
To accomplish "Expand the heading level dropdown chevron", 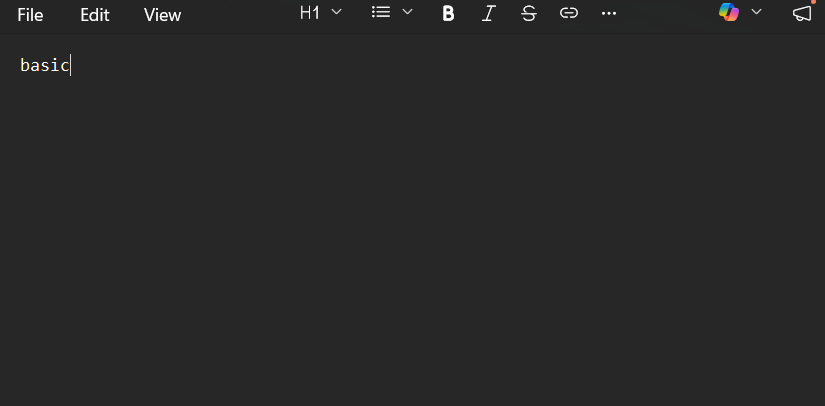I will [x=337, y=12].
